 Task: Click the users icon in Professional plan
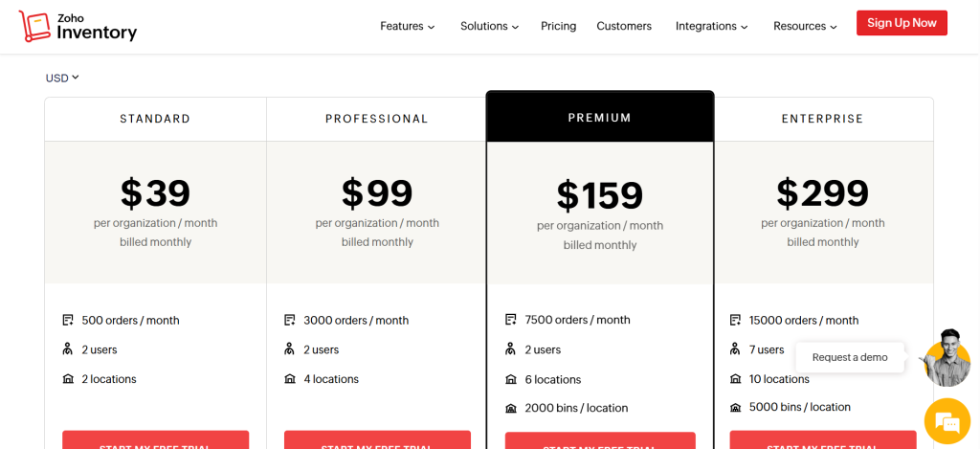point(289,349)
